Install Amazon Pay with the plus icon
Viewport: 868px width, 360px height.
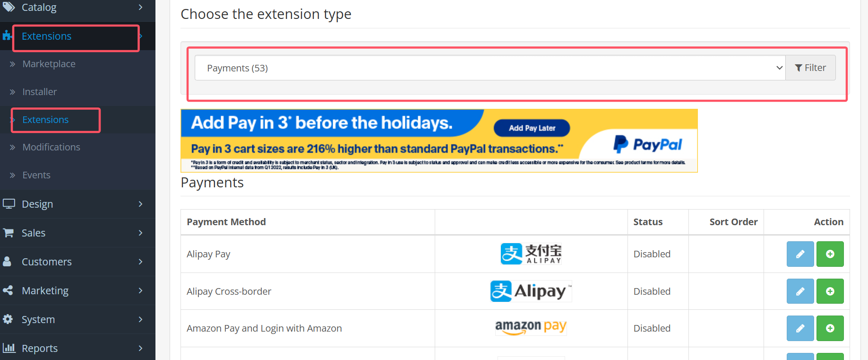click(x=830, y=328)
